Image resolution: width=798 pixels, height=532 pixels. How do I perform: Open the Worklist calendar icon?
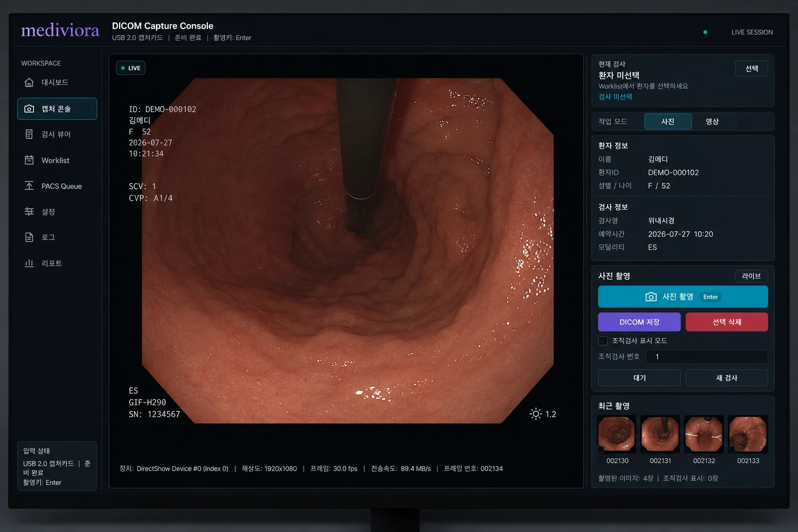[29, 160]
